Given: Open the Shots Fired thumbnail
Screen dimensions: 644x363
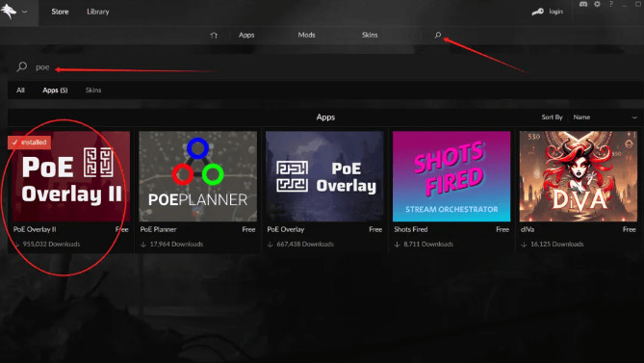Looking at the screenshot, I should point(451,176).
